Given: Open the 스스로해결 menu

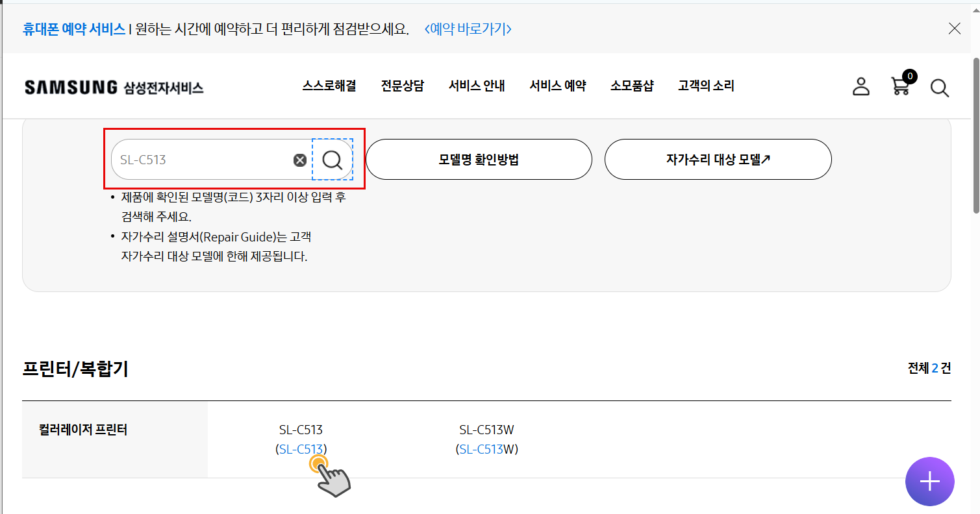Looking at the screenshot, I should tap(329, 86).
